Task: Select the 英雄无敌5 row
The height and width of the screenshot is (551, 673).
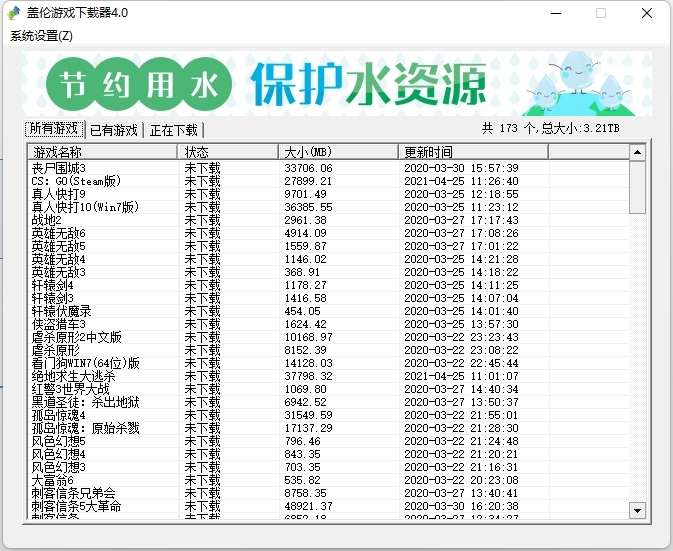Action: click(x=328, y=246)
